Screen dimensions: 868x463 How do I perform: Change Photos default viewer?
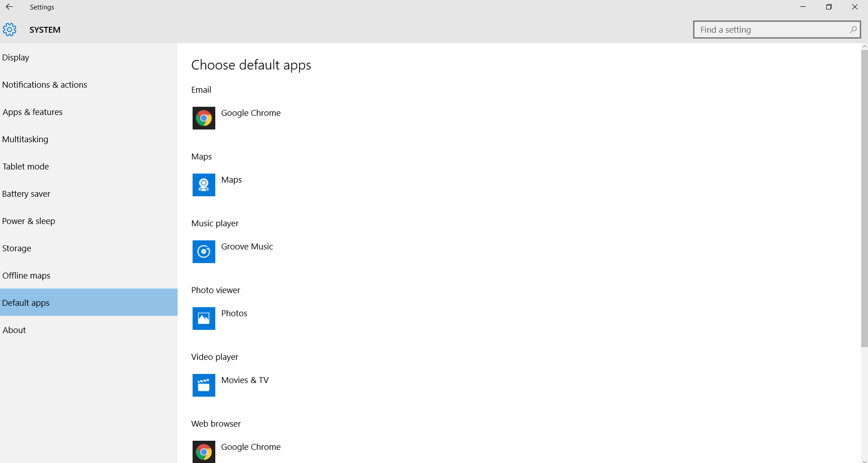coord(234,314)
